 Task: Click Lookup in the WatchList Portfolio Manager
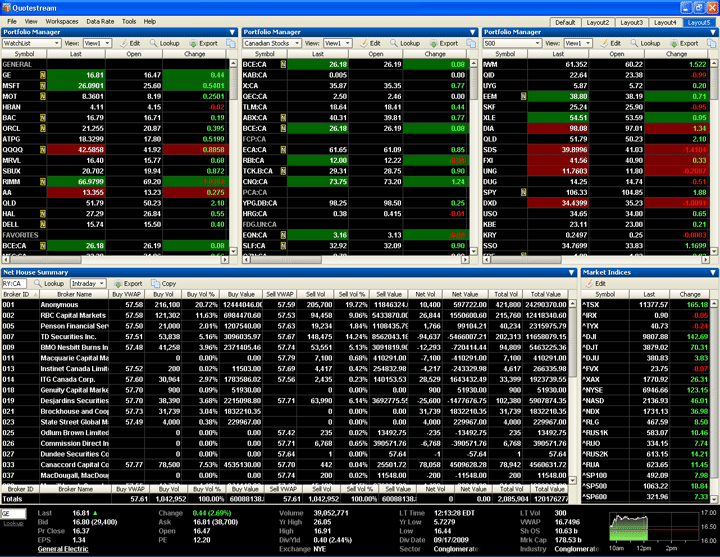click(x=165, y=43)
